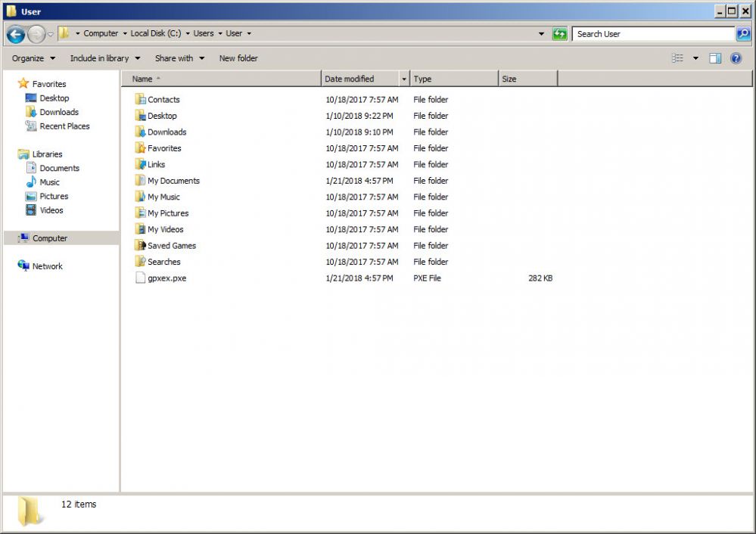Click the Downloads folder icon in file list

(140, 132)
